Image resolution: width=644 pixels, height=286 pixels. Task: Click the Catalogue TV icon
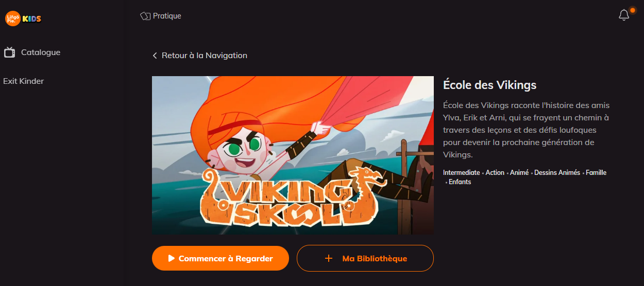tap(9, 52)
